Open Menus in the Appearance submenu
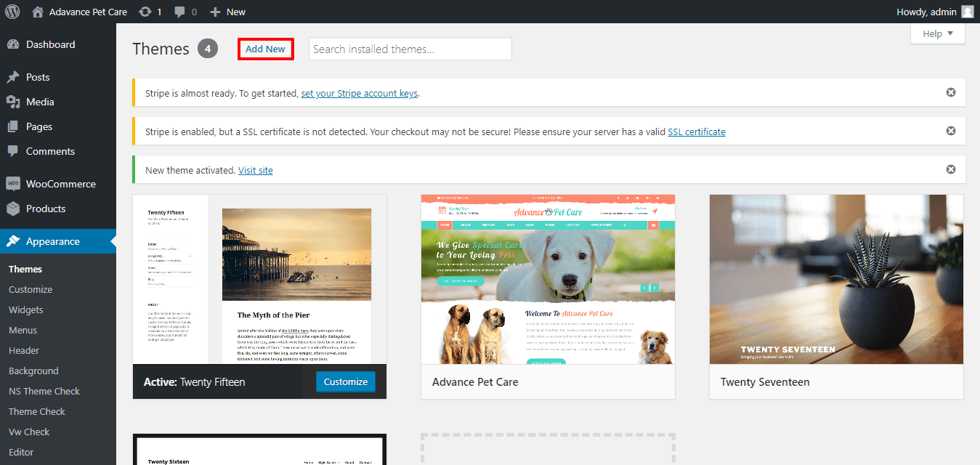Image resolution: width=980 pixels, height=465 pixels. pyautogui.click(x=23, y=330)
